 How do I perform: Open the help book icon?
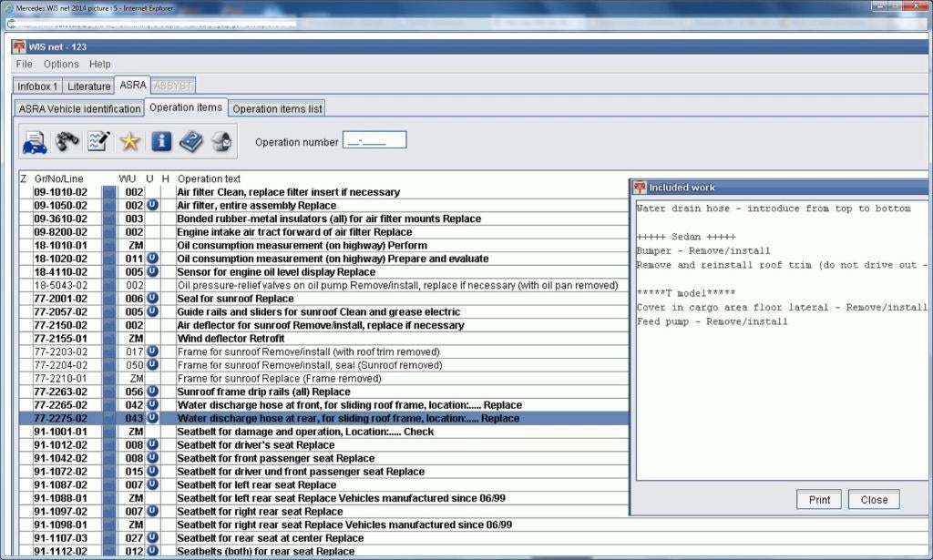pyautogui.click(x=191, y=142)
